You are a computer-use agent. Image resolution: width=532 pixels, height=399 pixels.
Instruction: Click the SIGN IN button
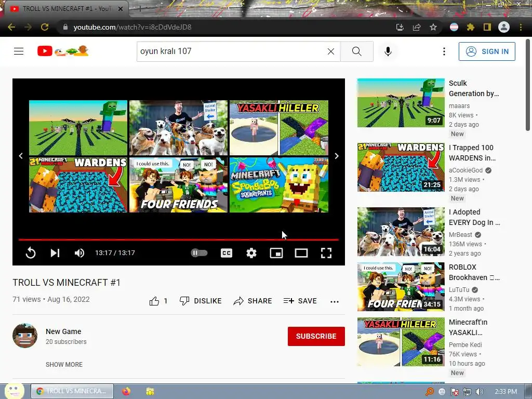click(487, 51)
